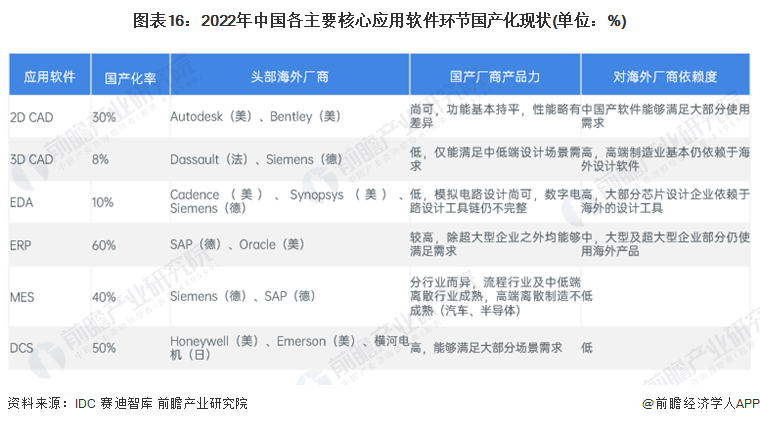Click the 'DCS' row label

coord(21,348)
